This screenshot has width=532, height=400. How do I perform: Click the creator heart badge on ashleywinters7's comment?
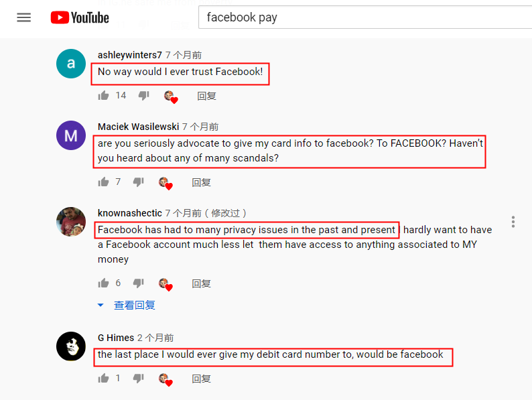click(171, 97)
